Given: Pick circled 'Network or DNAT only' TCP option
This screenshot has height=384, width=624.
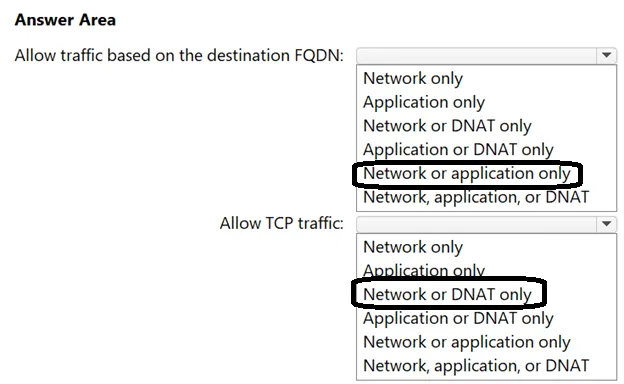Looking at the screenshot, I should 447,295.
